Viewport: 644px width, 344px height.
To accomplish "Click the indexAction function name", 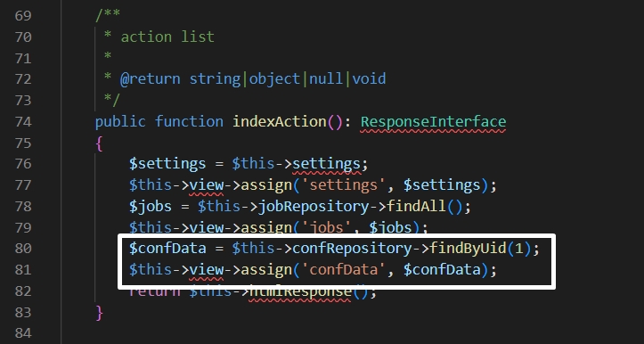I will coord(280,122).
